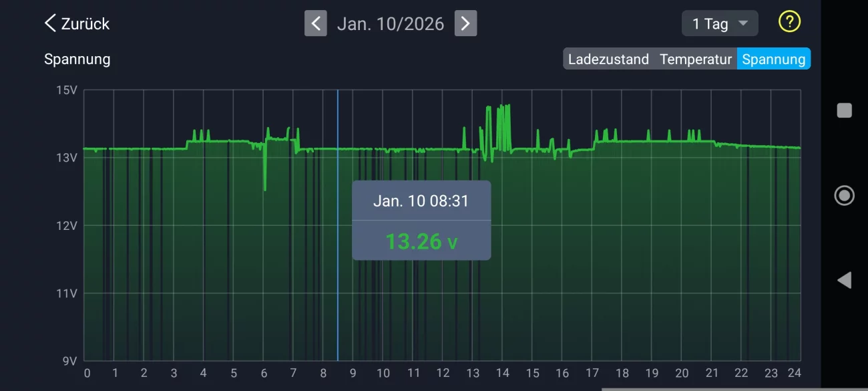Viewport: 868px width, 391px height.
Task: Tap the 13.26 v value in tooltip
Action: [x=421, y=241]
